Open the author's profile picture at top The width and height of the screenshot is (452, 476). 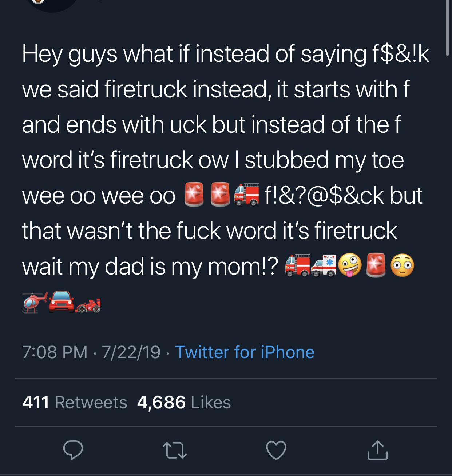pyautogui.click(x=52, y=4)
